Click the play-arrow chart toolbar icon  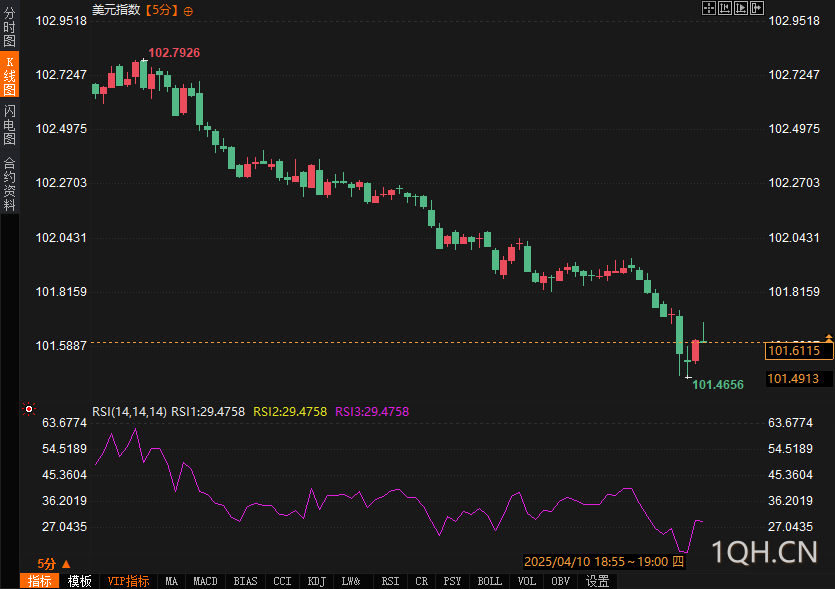click(742, 8)
